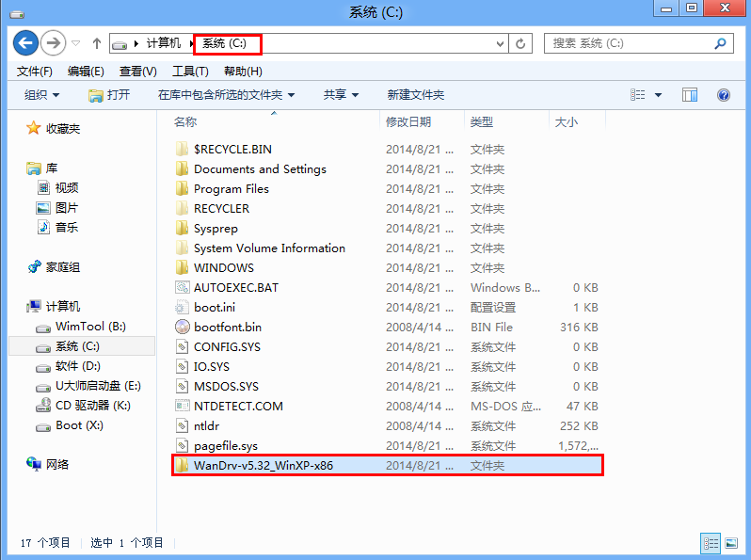
Task: Click the 新建文件夹 button
Action: tap(415, 95)
